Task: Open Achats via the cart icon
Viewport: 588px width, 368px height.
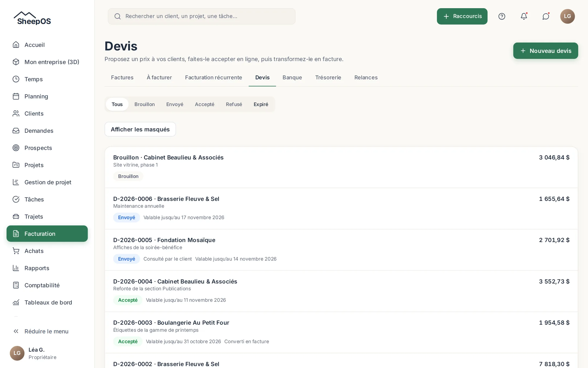Action: tap(16, 251)
